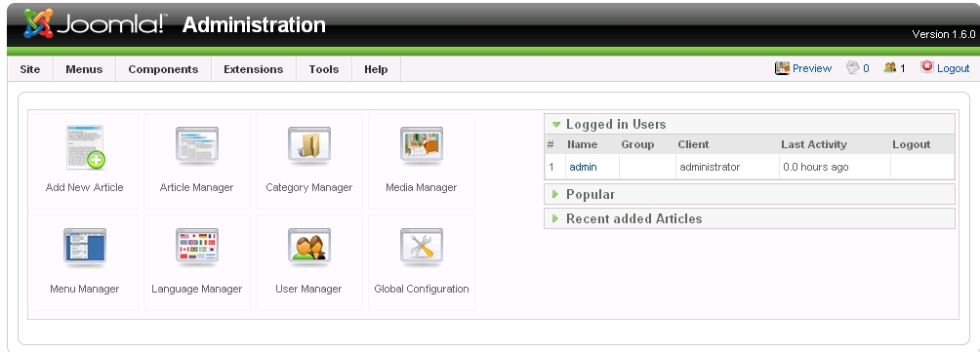Open the Extensions menu
Screen dimensions: 980x352
(253, 69)
